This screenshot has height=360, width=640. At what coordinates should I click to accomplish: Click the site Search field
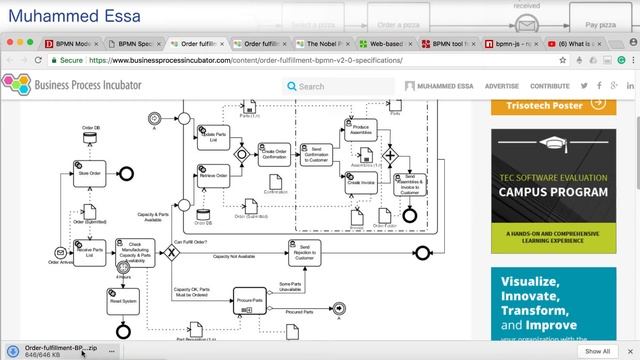tap(339, 87)
